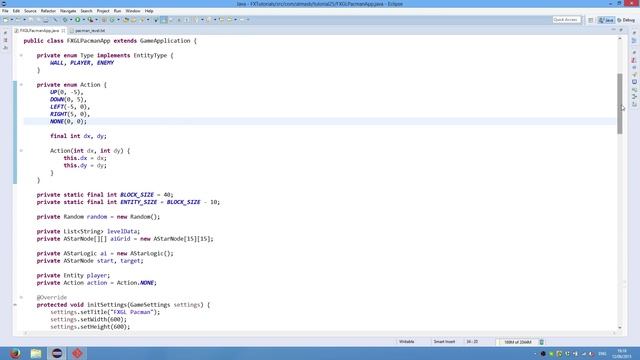The height and width of the screenshot is (360, 640).
Task: Click the settings.setWidth(600); line
Action: [x=89, y=320]
